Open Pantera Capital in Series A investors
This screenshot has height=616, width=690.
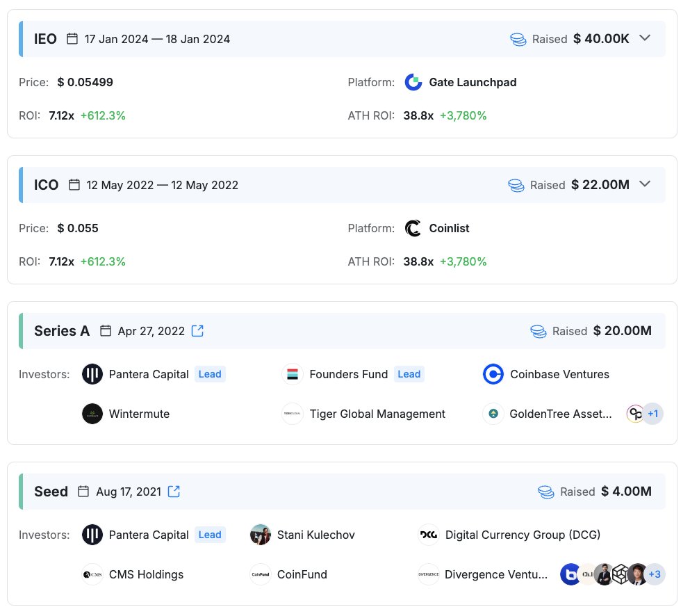[x=149, y=374]
